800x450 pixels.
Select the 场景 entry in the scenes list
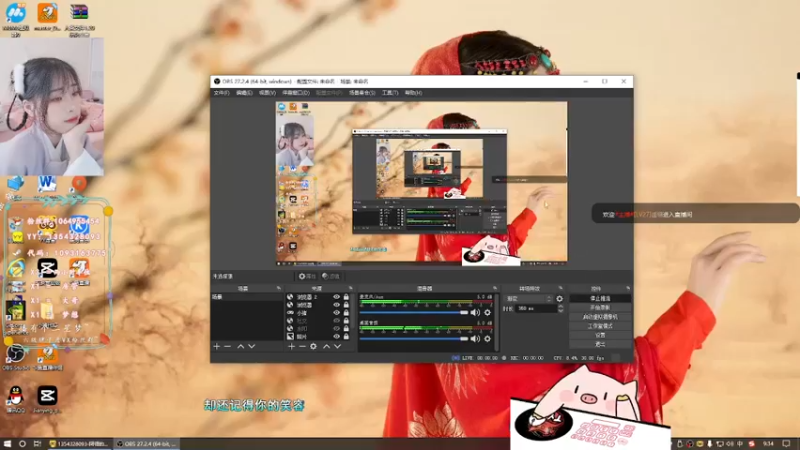247,297
